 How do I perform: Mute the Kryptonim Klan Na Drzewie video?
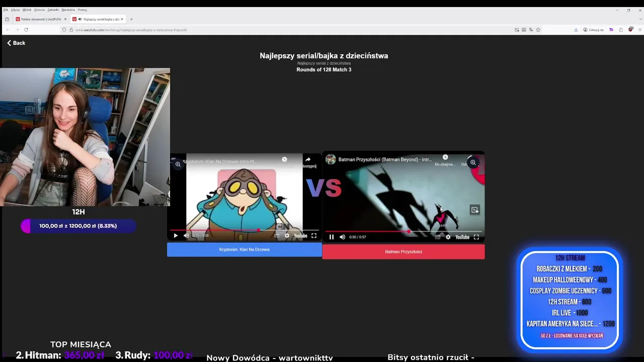tap(186, 235)
